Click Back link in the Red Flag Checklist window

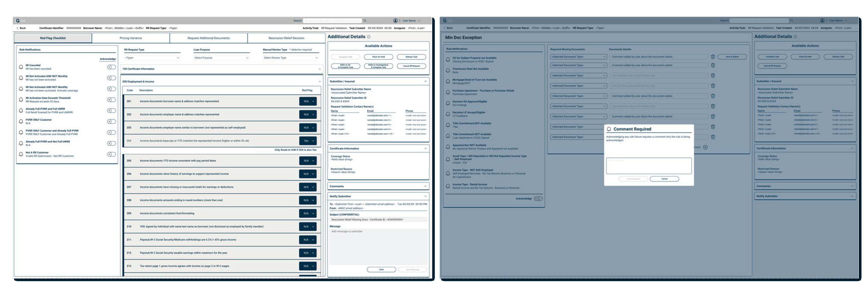point(21,28)
